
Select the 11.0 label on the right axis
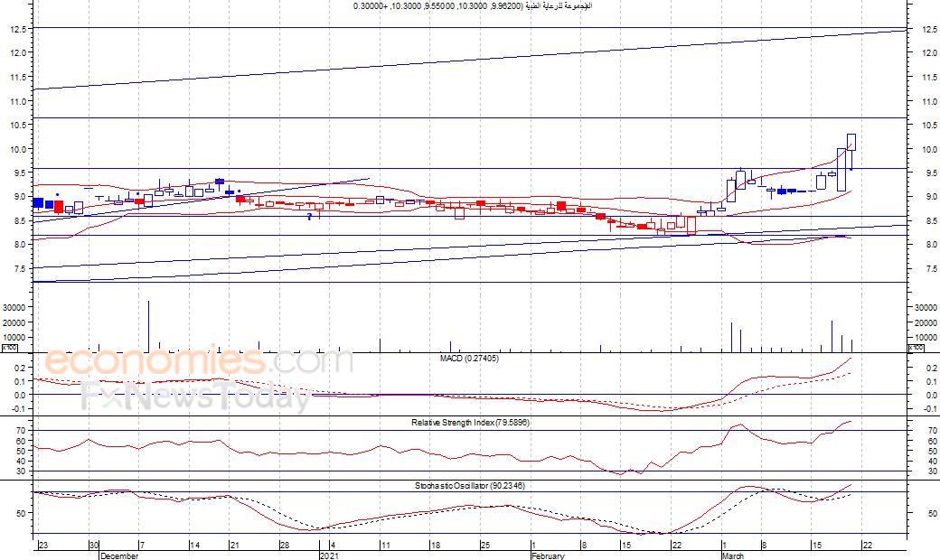click(x=930, y=102)
